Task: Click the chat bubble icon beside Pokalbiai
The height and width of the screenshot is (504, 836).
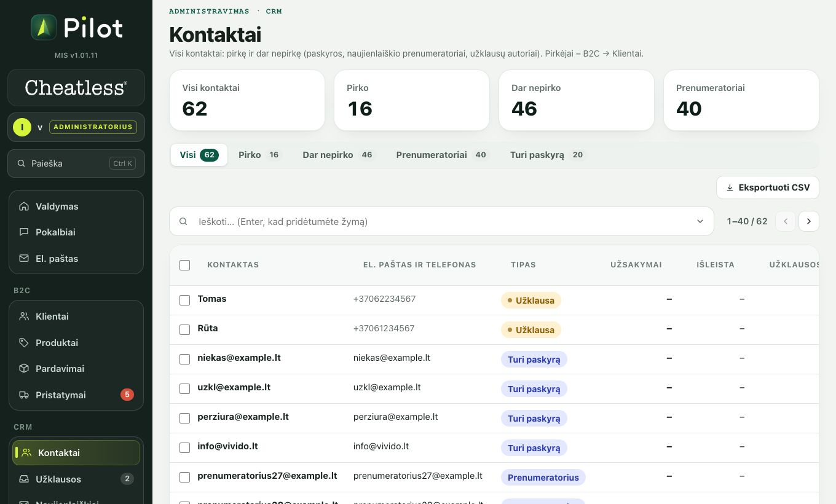Action: click(x=24, y=232)
